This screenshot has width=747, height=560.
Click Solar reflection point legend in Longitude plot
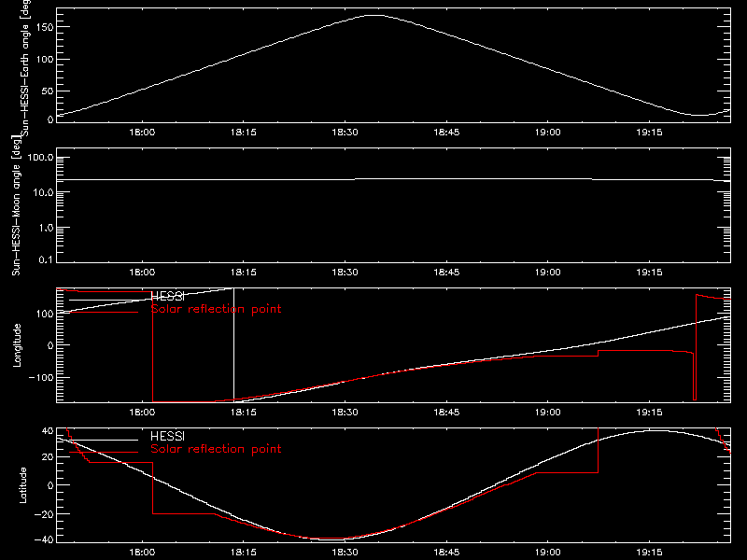coord(216,309)
